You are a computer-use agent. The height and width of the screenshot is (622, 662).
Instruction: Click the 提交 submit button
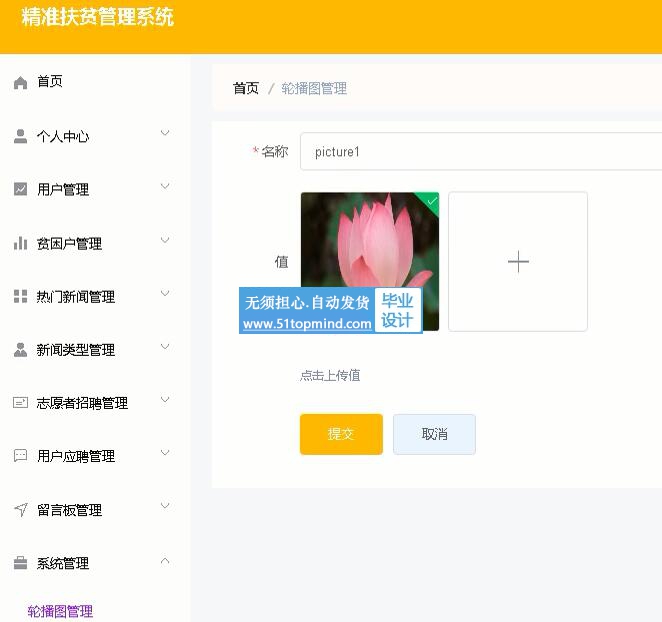[x=341, y=434]
